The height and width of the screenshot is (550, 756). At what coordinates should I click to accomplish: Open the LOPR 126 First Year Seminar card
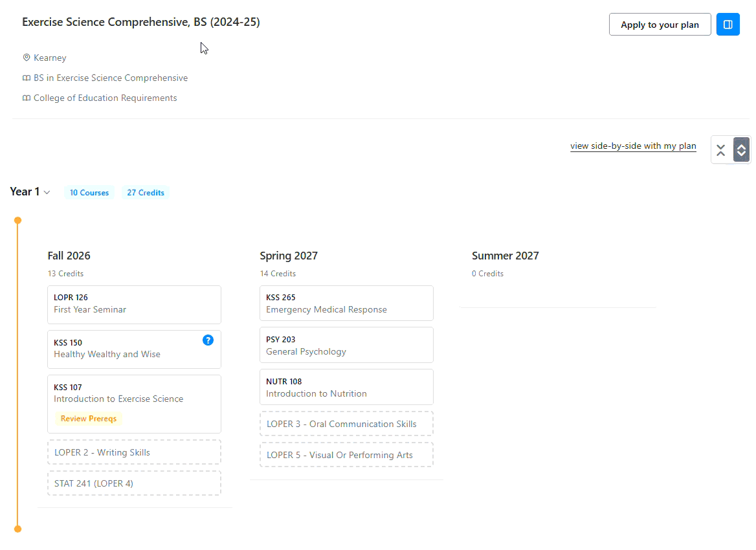coord(134,305)
